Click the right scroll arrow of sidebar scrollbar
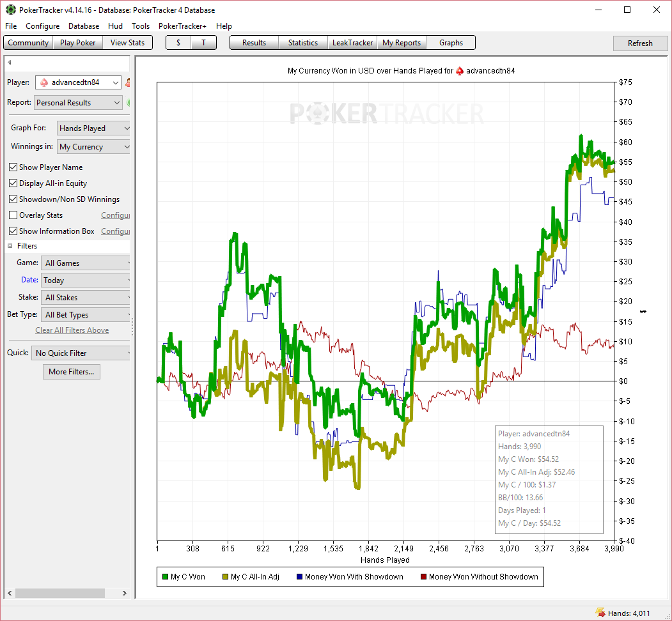The image size is (672, 621). [x=124, y=593]
